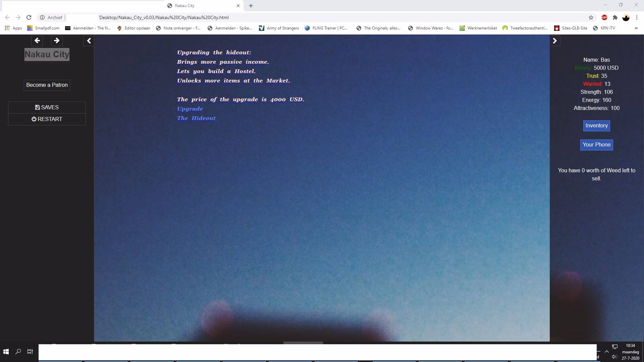Image resolution: width=644 pixels, height=362 pixels.
Task: Open Windows taskbar search
Action: coord(18,352)
